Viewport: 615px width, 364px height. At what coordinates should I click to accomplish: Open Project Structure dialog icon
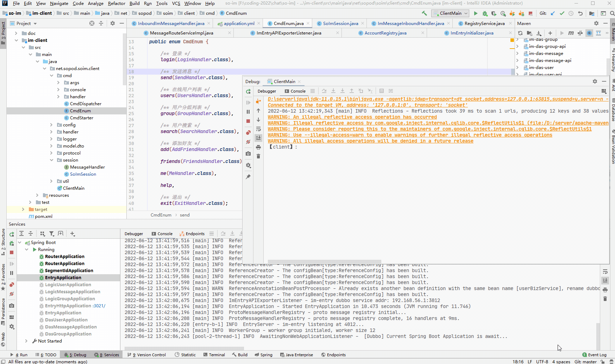tap(591, 13)
